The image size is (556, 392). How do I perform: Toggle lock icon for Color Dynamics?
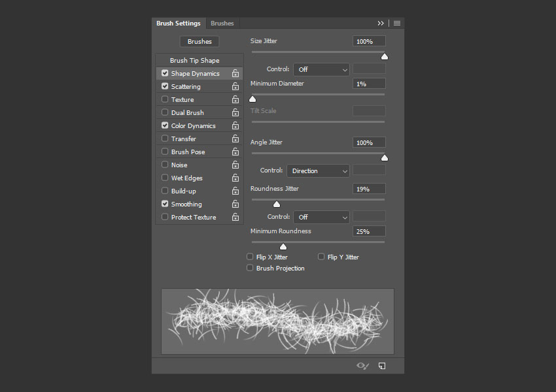coord(235,125)
